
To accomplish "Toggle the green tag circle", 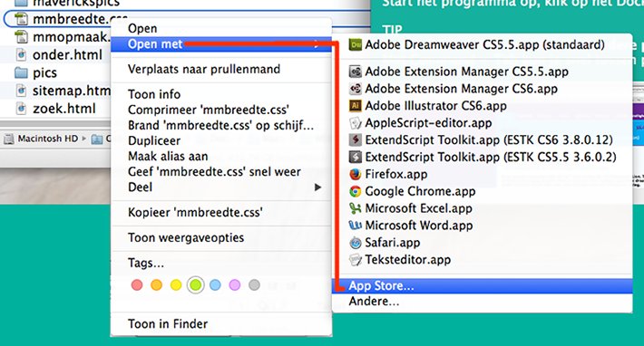I will click(196, 285).
